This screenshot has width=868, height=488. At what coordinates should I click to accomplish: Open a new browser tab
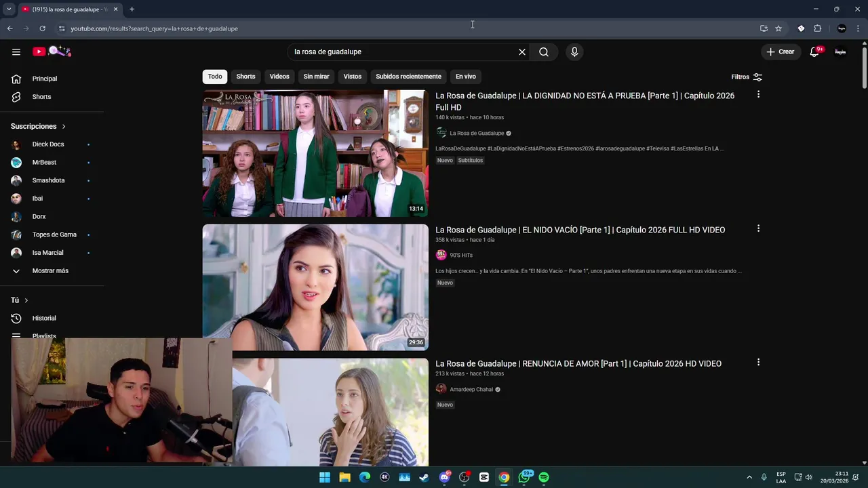(x=132, y=9)
